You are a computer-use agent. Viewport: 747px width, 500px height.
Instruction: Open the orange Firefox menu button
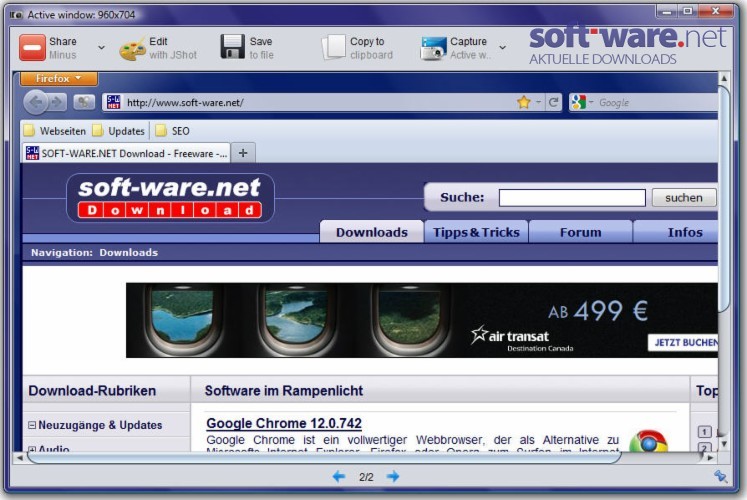coord(59,78)
